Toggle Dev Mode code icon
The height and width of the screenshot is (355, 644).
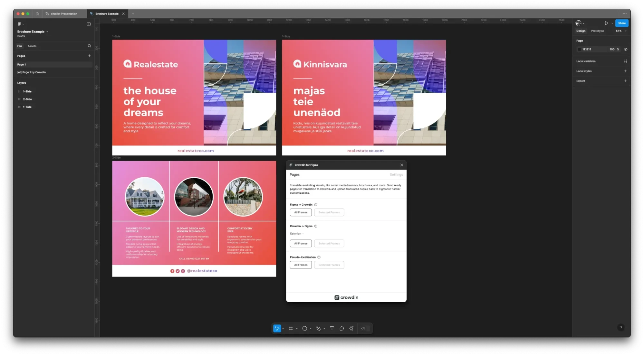[x=363, y=328]
